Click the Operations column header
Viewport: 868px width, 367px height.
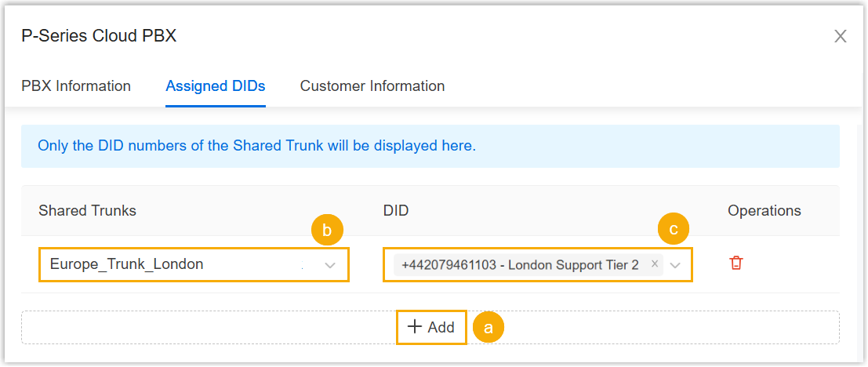click(764, 210)
